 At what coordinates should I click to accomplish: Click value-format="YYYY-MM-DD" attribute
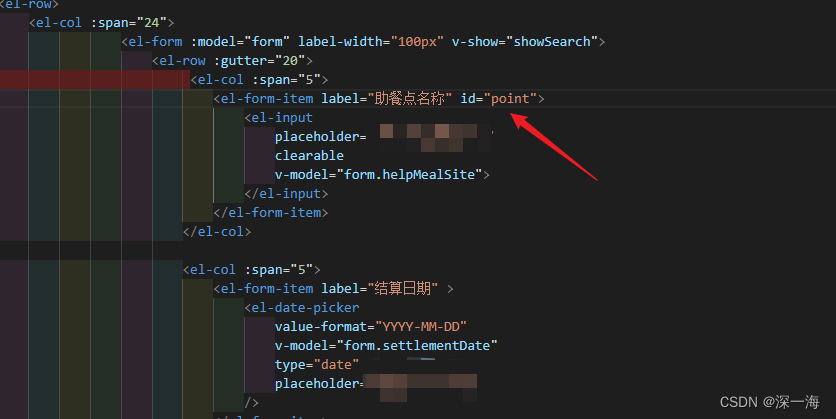click(x=371, y=326)
